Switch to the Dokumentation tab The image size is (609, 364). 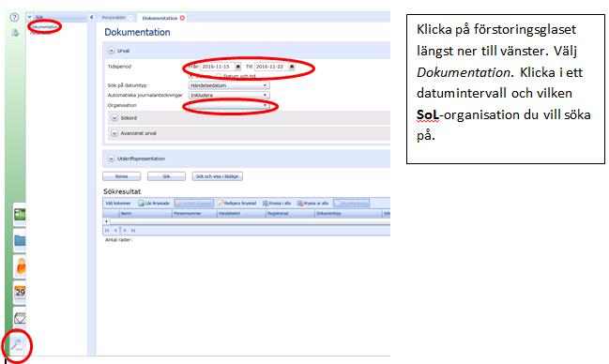click(x=160, y=18)
